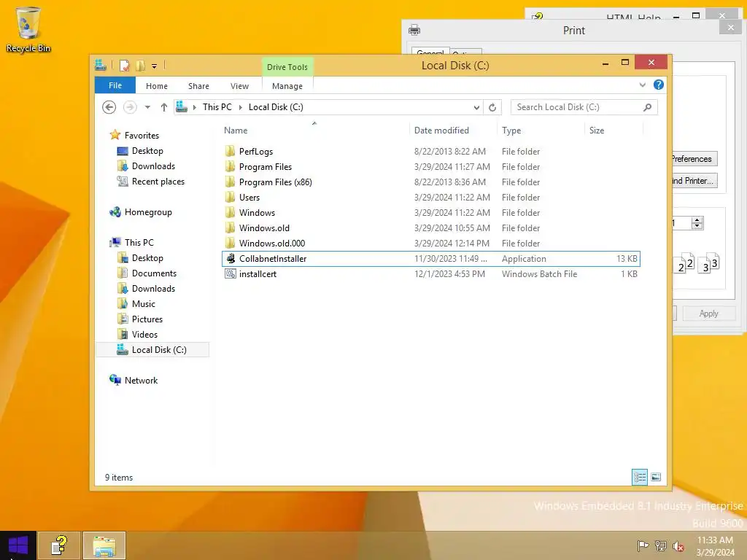
Task: Select the Windows folder
Action: click(430, 212)
